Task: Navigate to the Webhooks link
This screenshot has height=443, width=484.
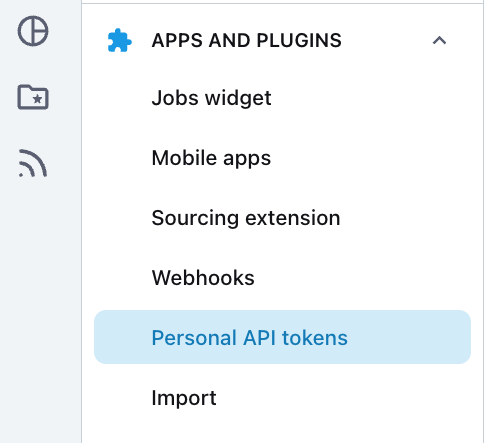Action: pos(203,278)
